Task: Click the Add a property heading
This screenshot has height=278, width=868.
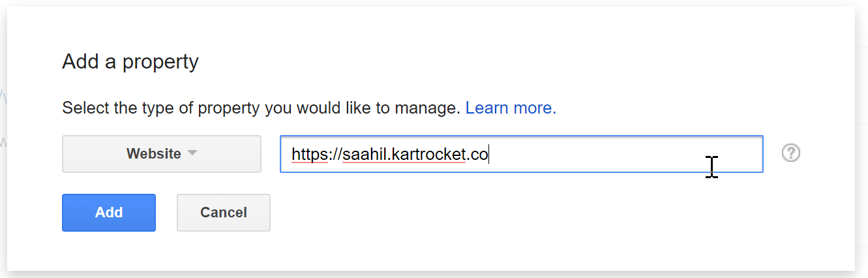Action: 130,62
